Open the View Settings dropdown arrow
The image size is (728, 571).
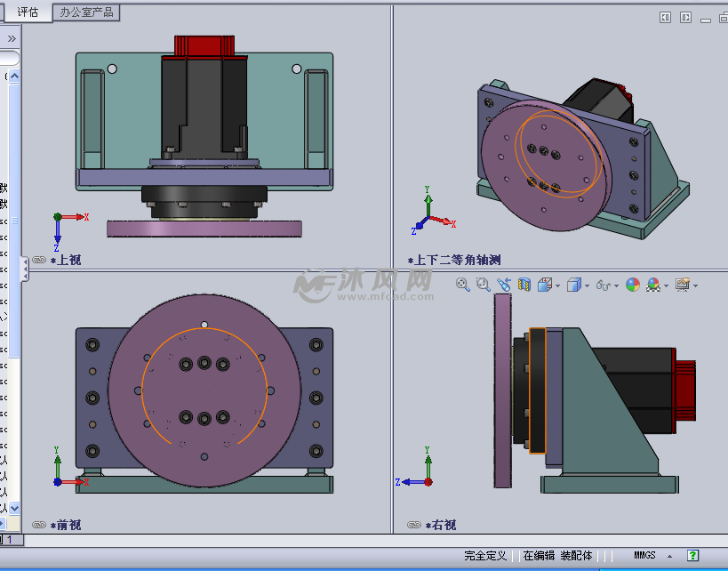coord(695,285)
